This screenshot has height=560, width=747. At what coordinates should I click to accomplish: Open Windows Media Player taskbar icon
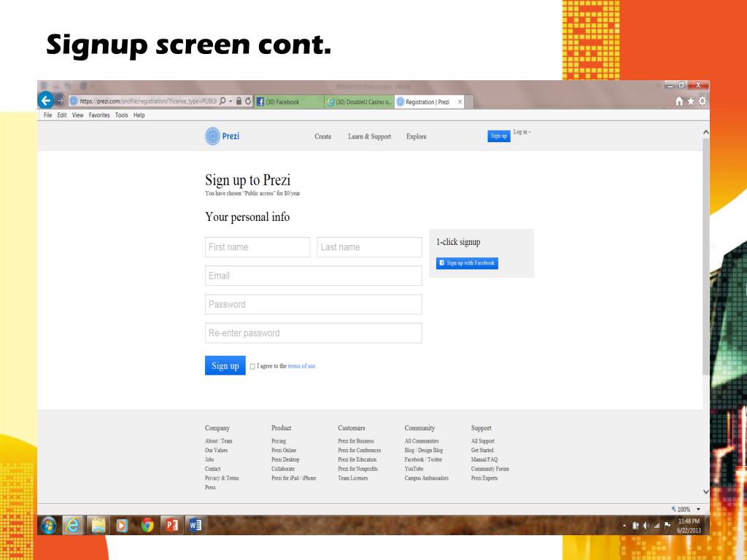click(x=122, y=525)
